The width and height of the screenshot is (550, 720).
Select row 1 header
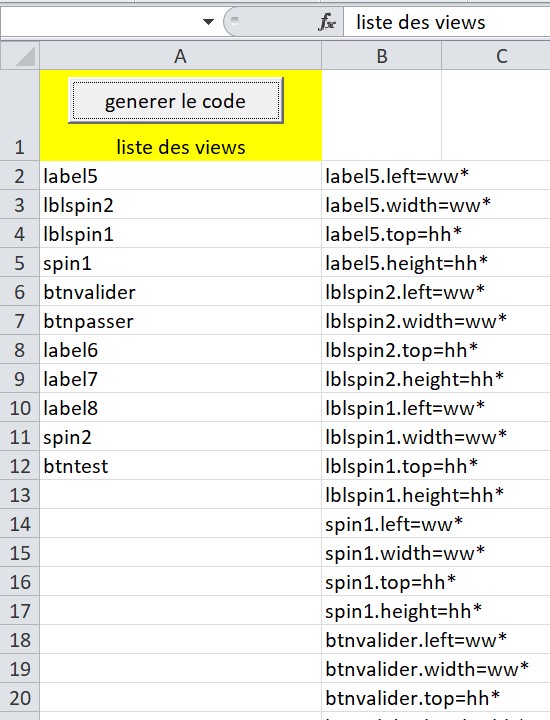[20, 115]
